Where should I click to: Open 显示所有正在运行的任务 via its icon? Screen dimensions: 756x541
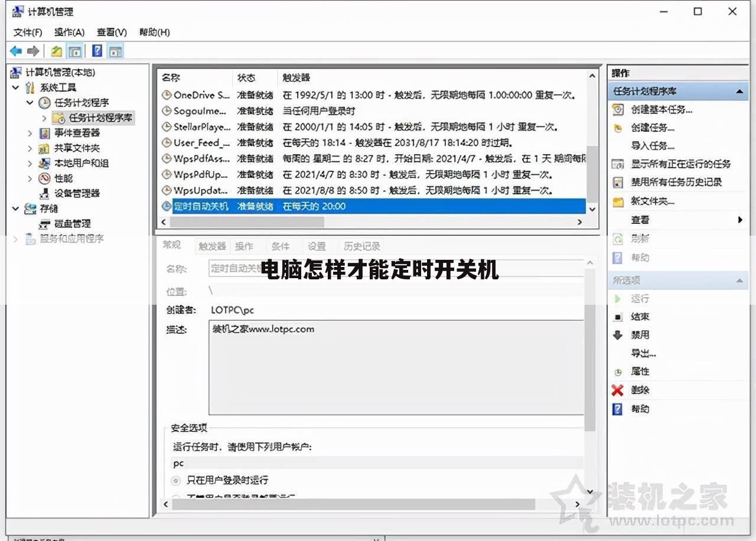[617, 164]
